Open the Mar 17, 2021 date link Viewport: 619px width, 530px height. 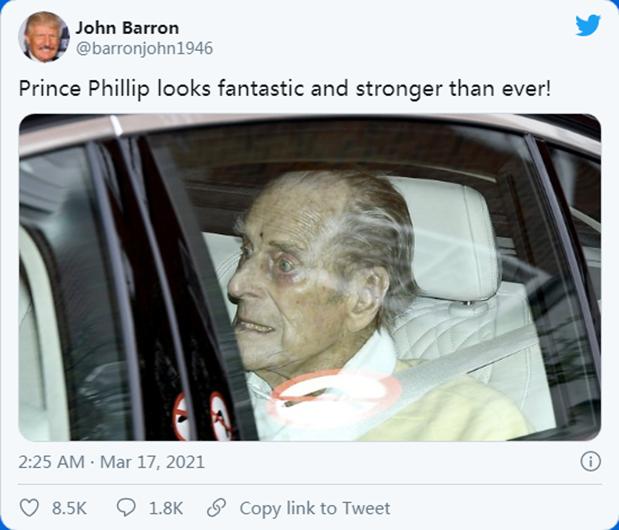(x=152, y=462)
